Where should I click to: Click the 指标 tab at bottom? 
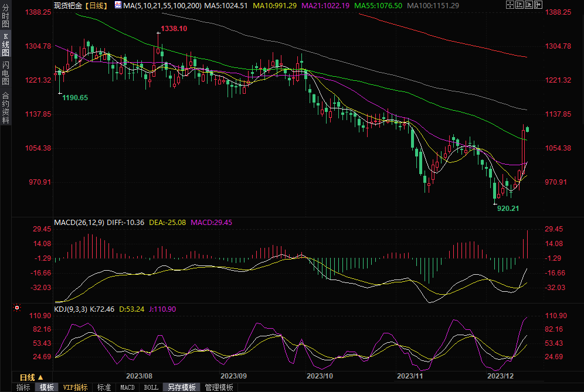click(23, 387)
